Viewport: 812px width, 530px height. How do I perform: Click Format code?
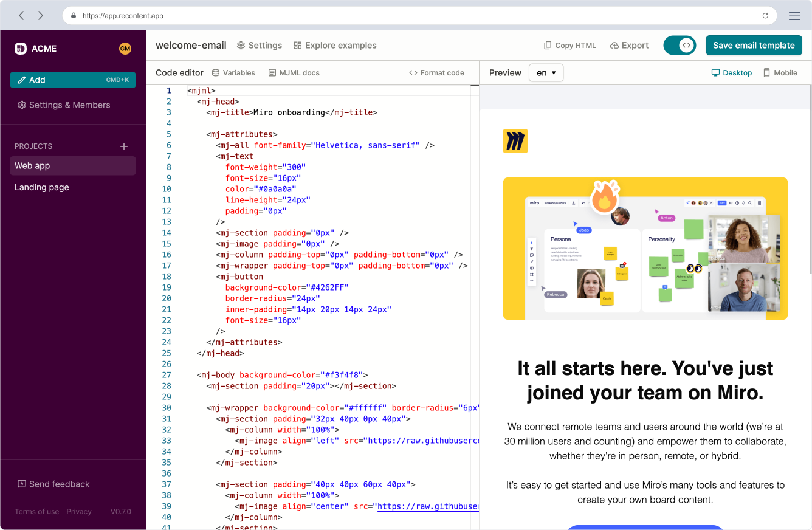click(437, 73)
